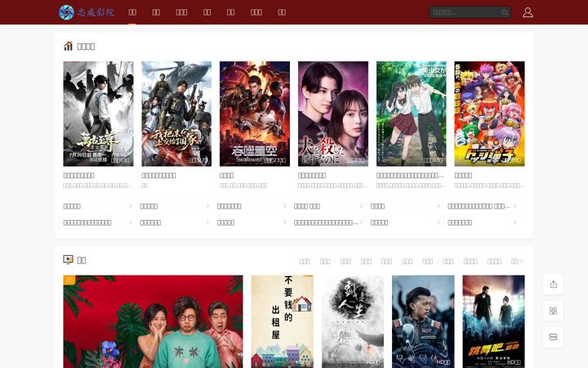The height and width of the screenshot is (368, 588).
Task: Select the first highlighted header navigation item
Action: pyautogui.click(x=132, y=12)
